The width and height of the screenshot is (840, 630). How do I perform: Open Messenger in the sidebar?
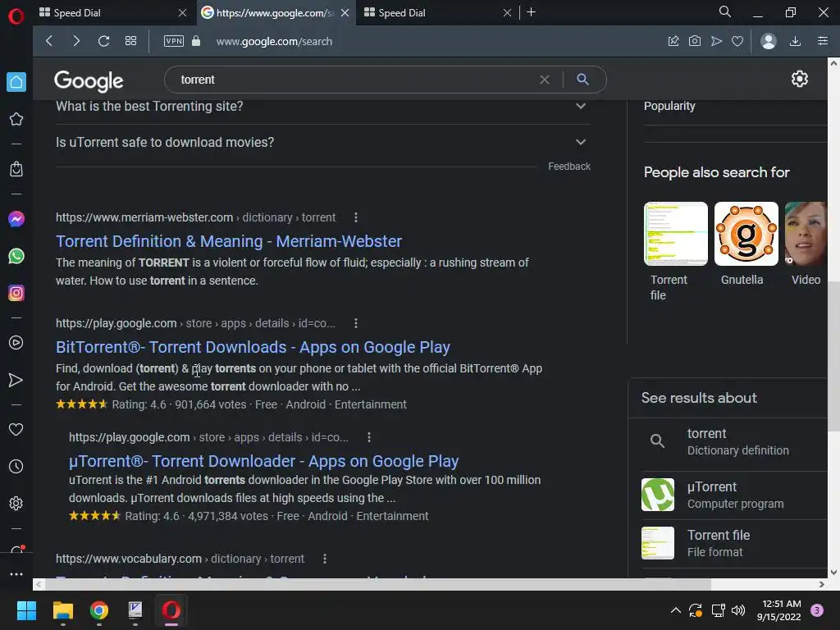point(16,219)
